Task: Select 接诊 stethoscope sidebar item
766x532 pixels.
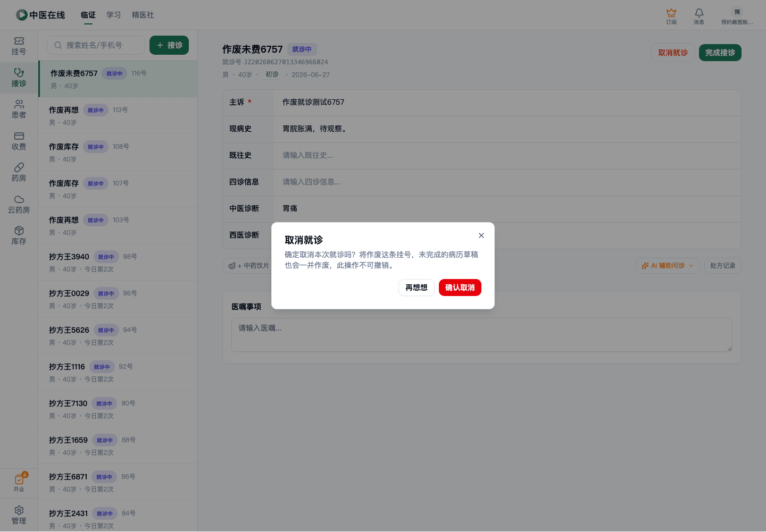Action: 19,78
